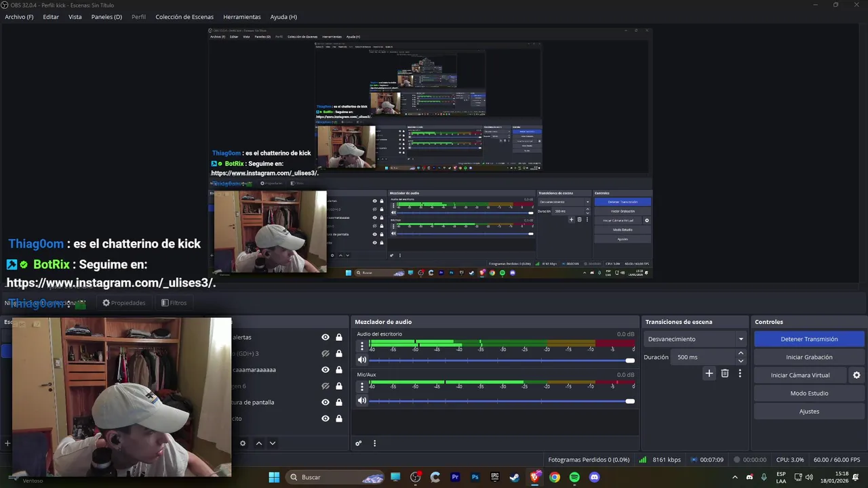Hide the caaamaraaaaaa source

pos(325,370)
